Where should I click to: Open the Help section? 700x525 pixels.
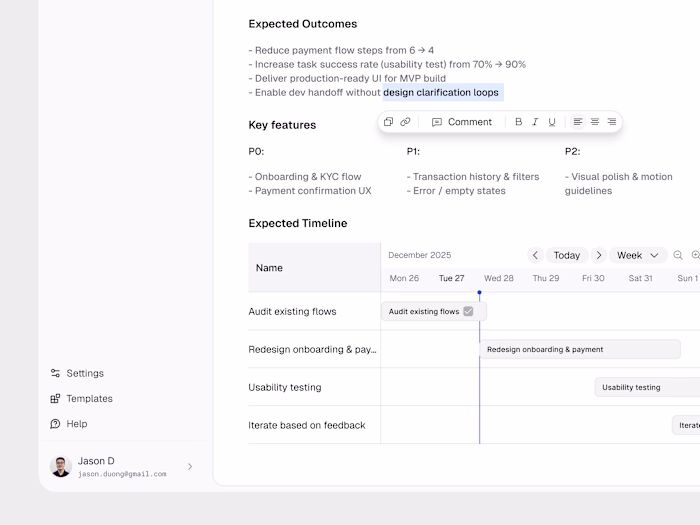pyautogui.click(x=76, y=424)
